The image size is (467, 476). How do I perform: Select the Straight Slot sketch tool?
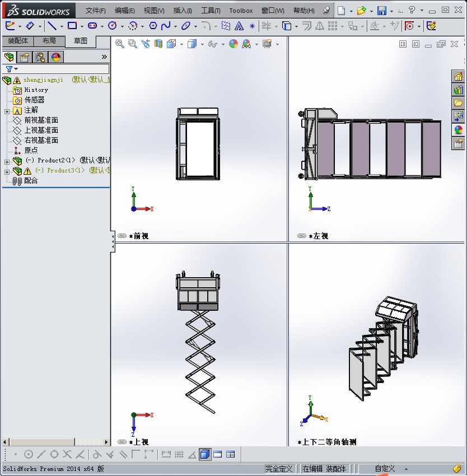click(92, 26)
